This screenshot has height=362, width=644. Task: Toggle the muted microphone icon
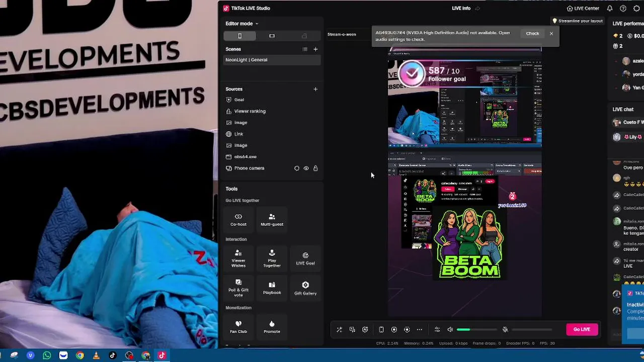(x=505, y=330)
